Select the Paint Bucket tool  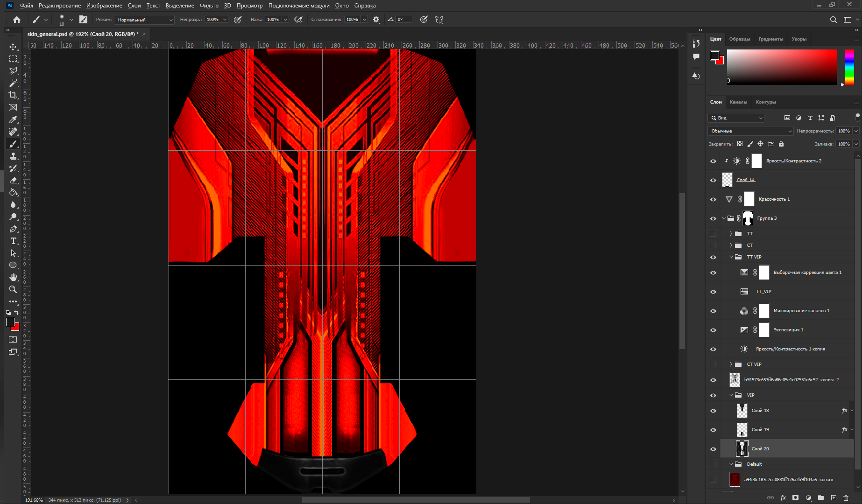coord(13,192)
